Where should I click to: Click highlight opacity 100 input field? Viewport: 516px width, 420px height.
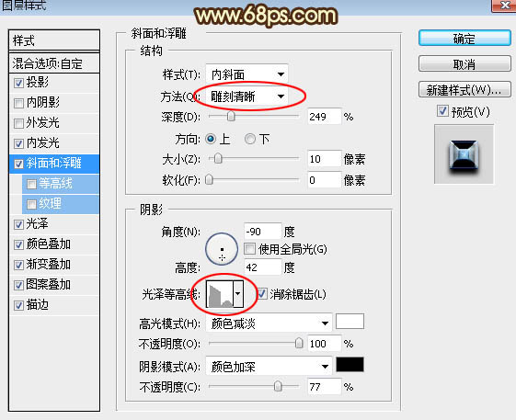point(324,344)
